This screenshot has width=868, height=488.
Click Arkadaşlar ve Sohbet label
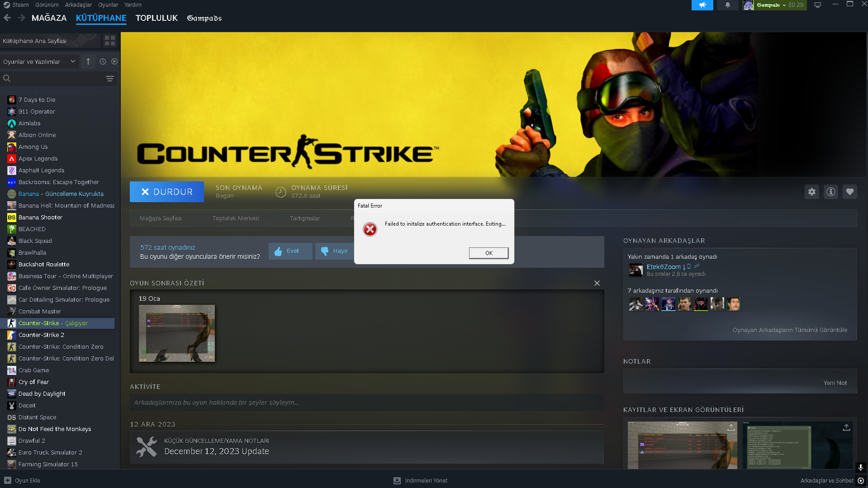click(x=827, y=481)
